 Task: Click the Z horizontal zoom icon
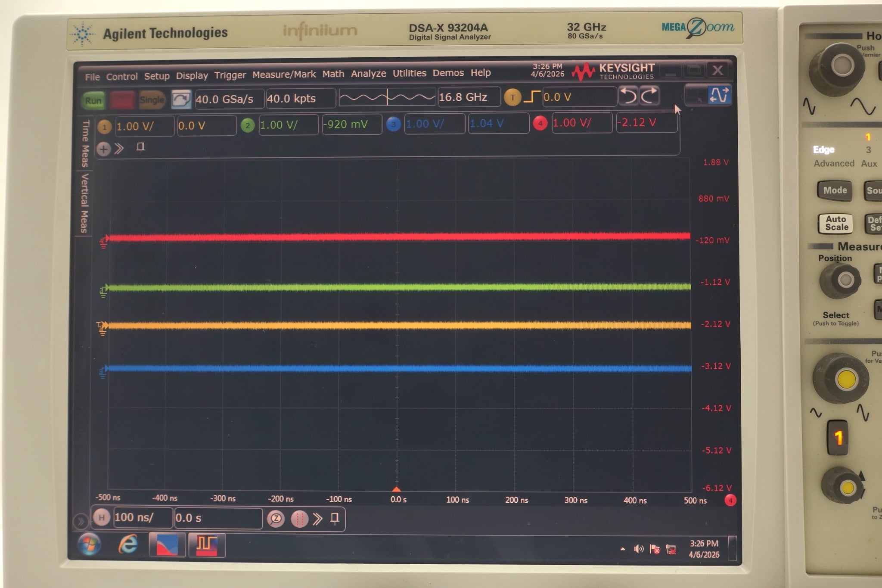276,519
